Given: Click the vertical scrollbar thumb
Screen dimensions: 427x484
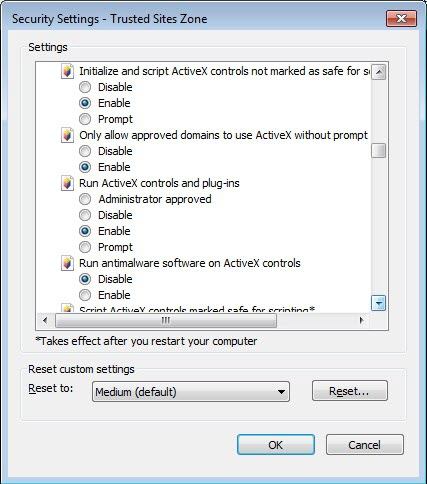Looking at the screenshot, I should 378,150.
